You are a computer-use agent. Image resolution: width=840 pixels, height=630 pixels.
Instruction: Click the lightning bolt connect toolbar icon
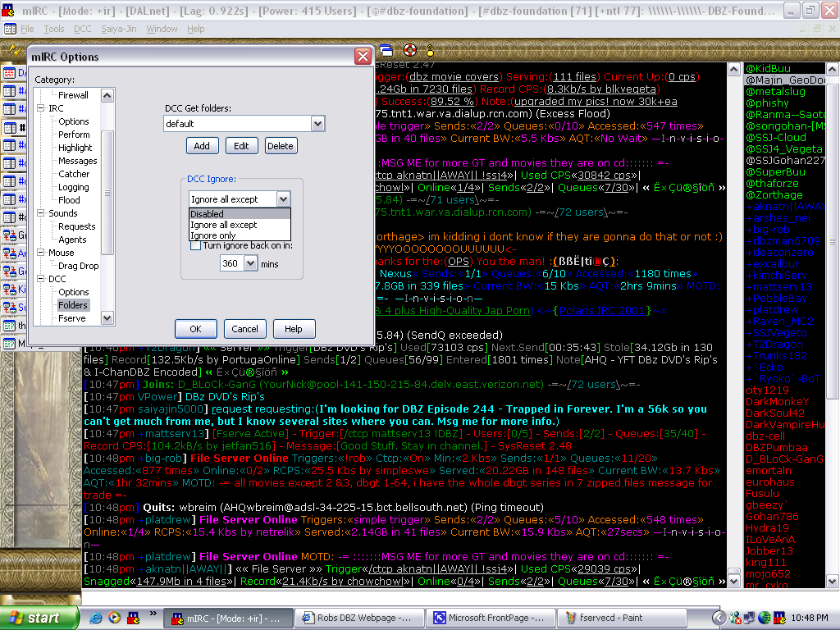(x=14, y=50)
